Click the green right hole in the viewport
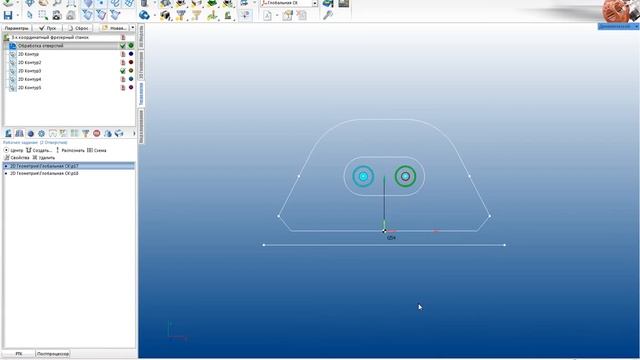The width and height of the screenshot is (640, 360). click(x=405, y=176)
